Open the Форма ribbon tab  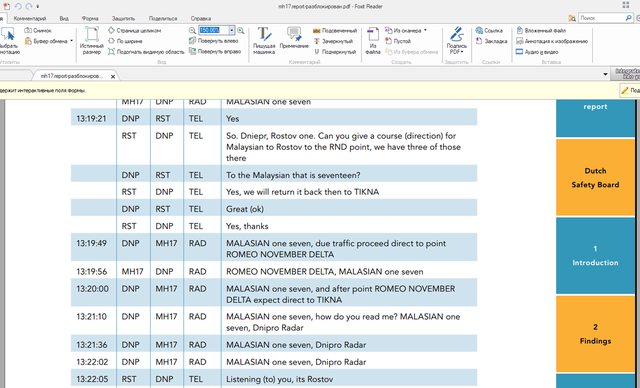pyautogui.click(x=90, y=18)
